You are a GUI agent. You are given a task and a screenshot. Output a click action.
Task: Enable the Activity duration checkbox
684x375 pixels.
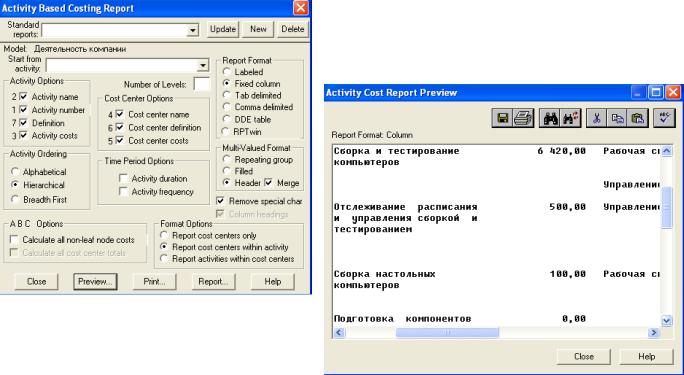(123, 178)
